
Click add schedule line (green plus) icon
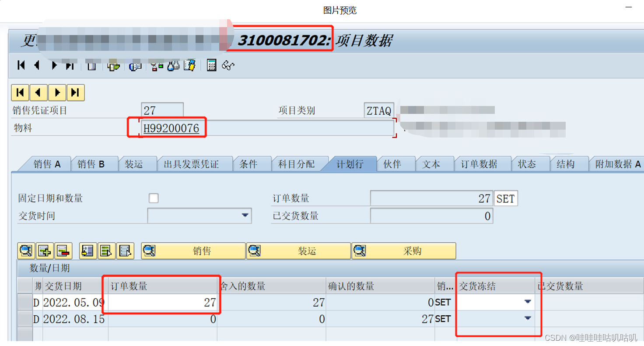(45, 251)
